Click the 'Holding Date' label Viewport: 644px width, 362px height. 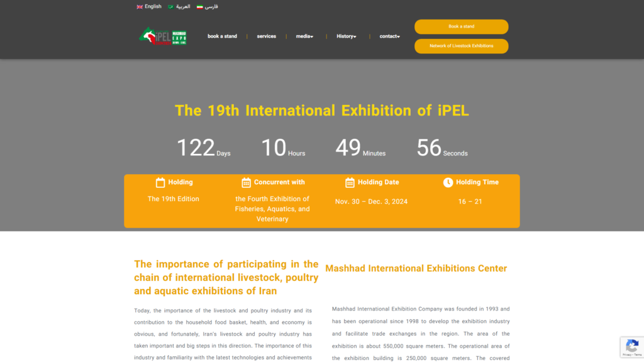pyautogui.click(x=378, y=182)
